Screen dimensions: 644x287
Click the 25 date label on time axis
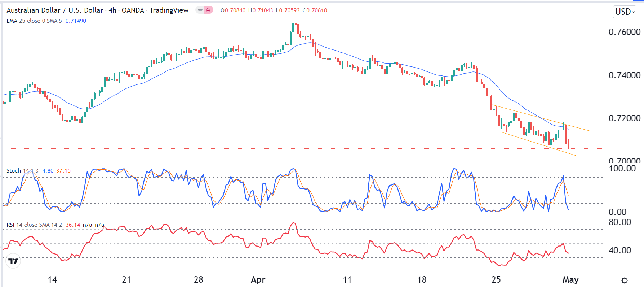[496, 280]
